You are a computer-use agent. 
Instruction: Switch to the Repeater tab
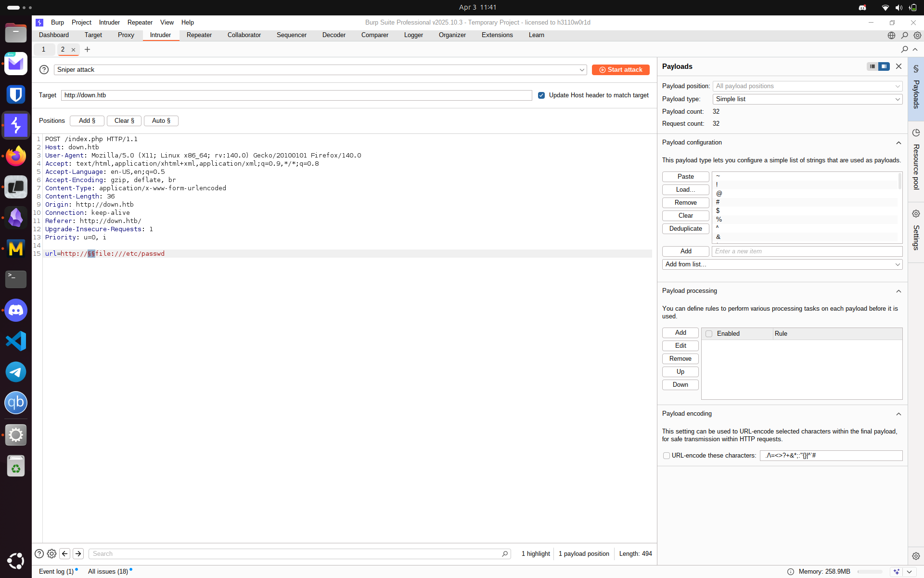pyautogui.click(x=199, y=35)
